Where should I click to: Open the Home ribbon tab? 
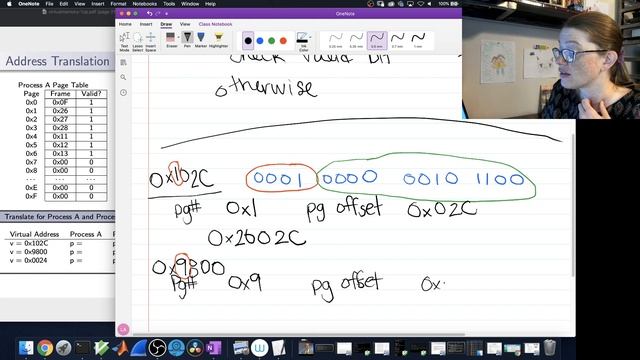coord(125,24)
